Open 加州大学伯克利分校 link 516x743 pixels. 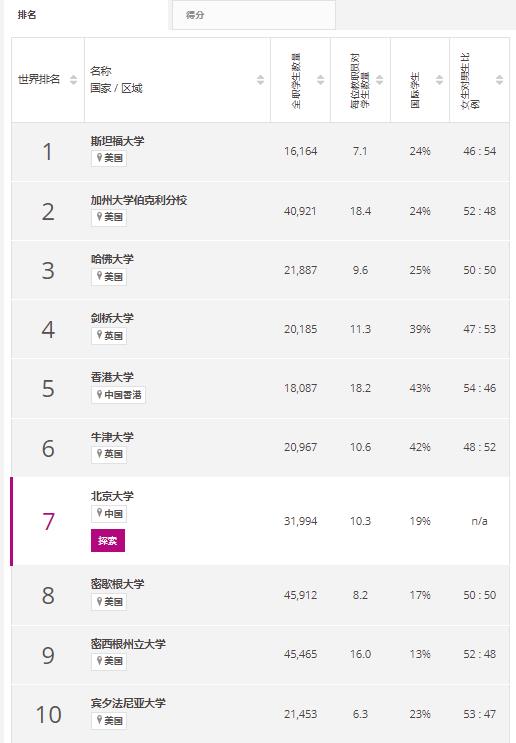pos(139,200)
